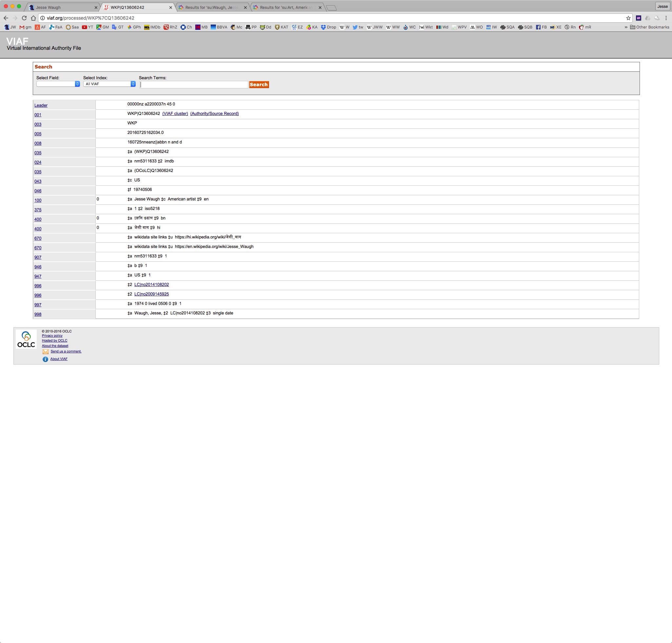Click the 100 field tag link
This screenshot has height=643, width=672.
[38, 200]
